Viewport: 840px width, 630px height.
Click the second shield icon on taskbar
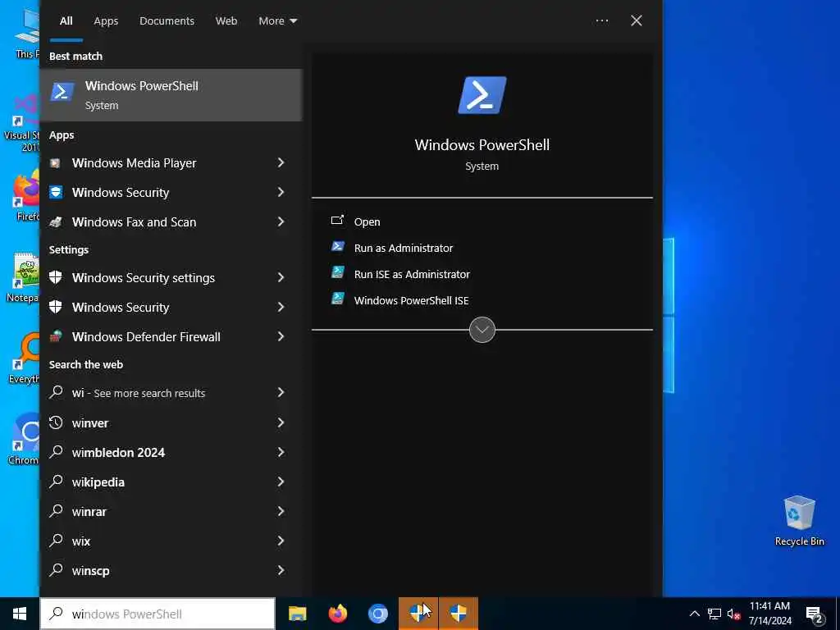459,614
